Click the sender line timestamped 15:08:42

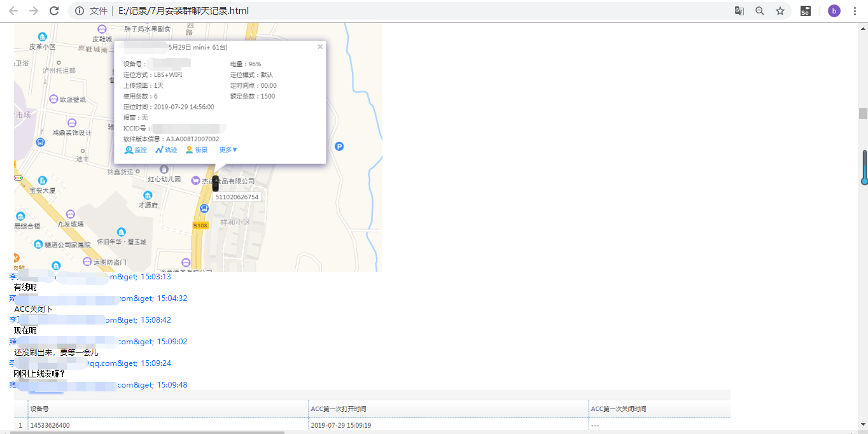tap(90, 320)
